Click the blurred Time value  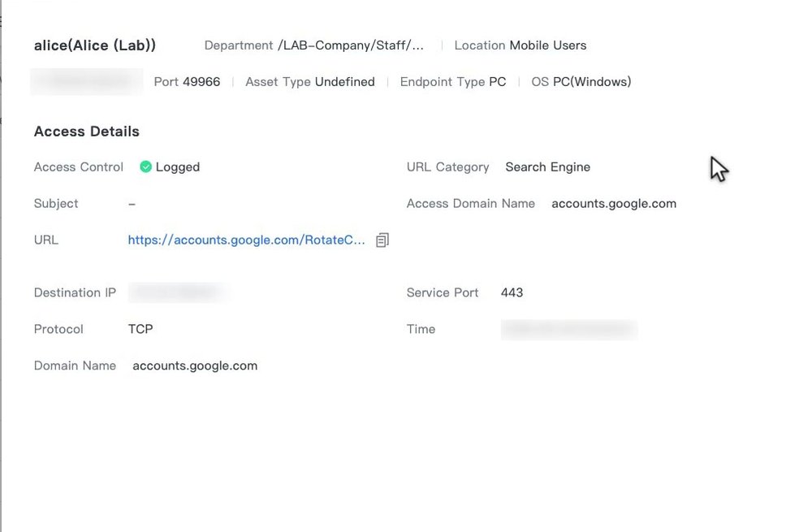[x=568, y=330]
